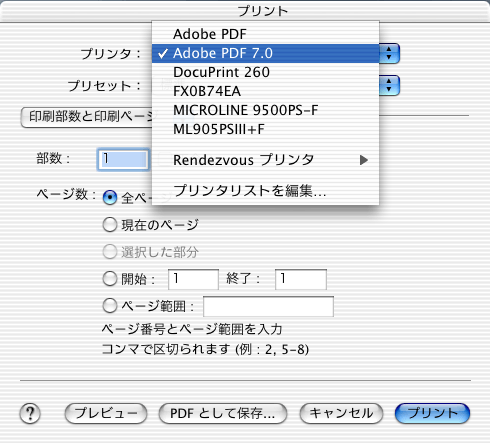This screenshot has width=490, height=443.
Task: Click the ページ範囲 text field
Action: tap(268, 306)
